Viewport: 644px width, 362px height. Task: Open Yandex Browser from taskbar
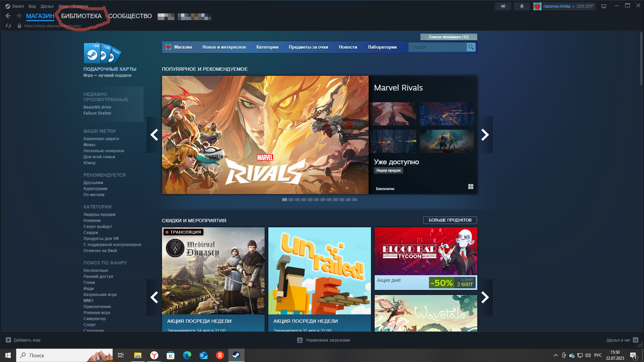pos(154,355)
